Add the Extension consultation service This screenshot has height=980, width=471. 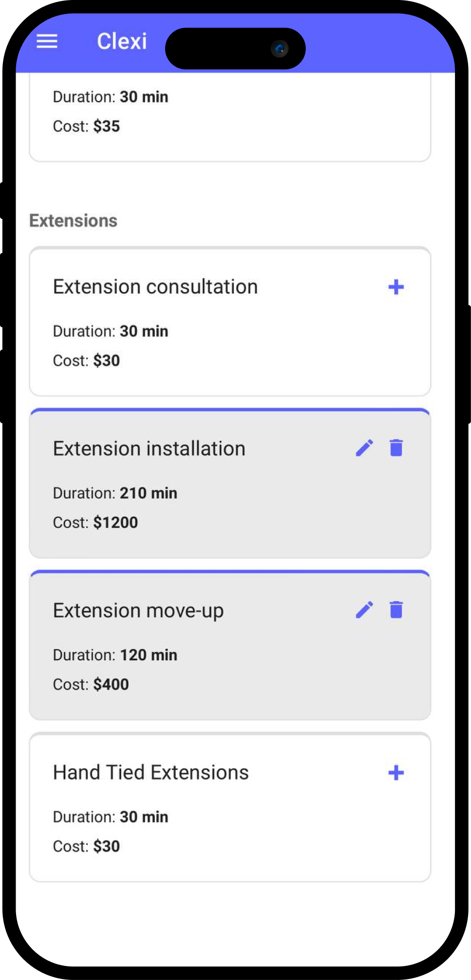[396, 287]
